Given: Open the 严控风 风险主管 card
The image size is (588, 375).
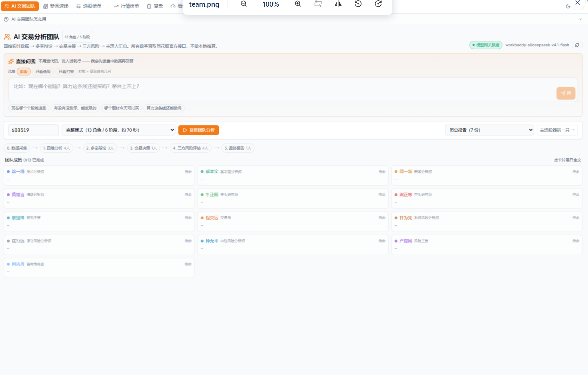Looking at the screenshot, I should (x=487, y=245).
